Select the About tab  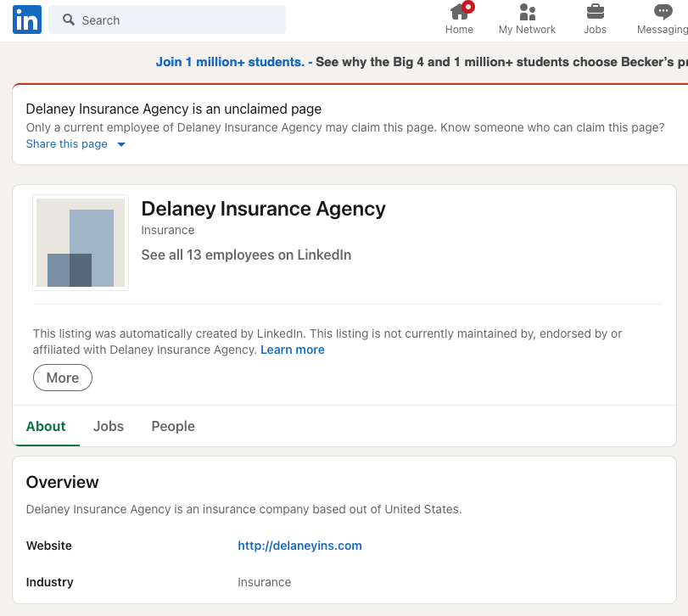point(46,426)
